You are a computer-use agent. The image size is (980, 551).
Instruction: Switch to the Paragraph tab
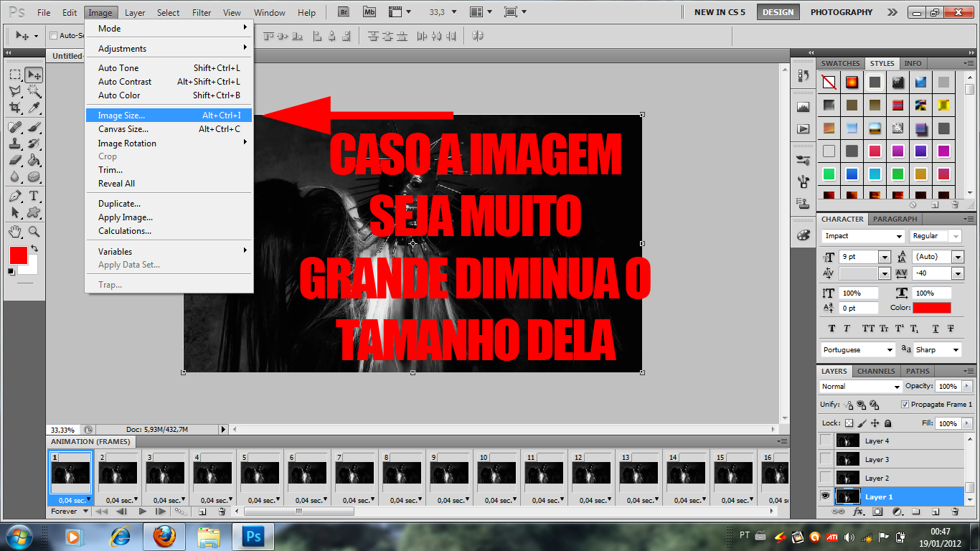(895, 219)
